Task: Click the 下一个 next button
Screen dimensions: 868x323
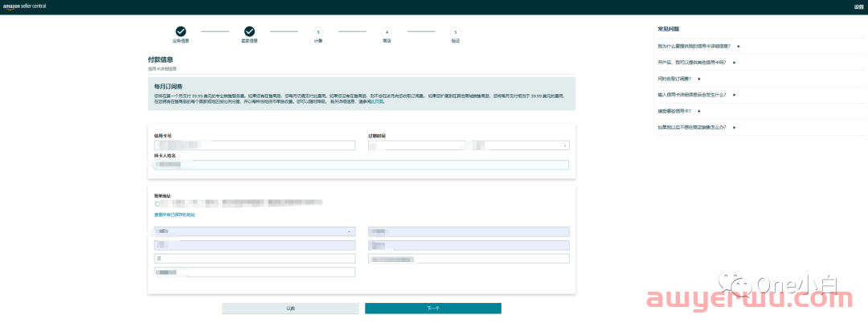Action: [x=432, y=309]
